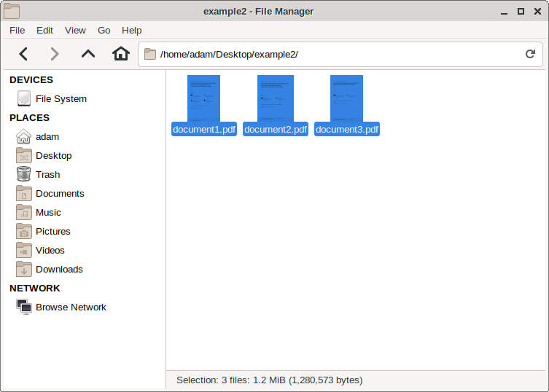Open Downloads in the Places sidebar

coord(59,269)
